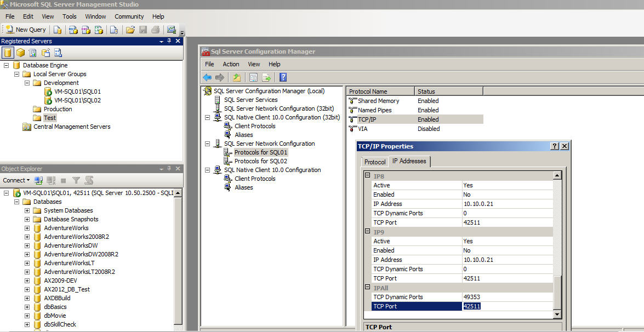
Task: Click the Up One Level folder icon
Action: (x=236, y=77)
